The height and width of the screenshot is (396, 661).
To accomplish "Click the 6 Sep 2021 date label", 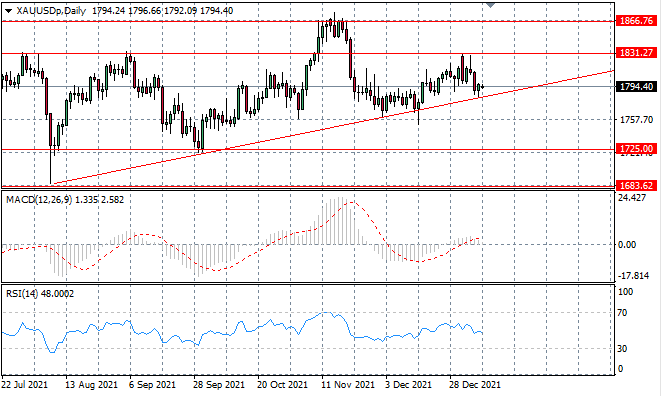I will coord(153,385).
